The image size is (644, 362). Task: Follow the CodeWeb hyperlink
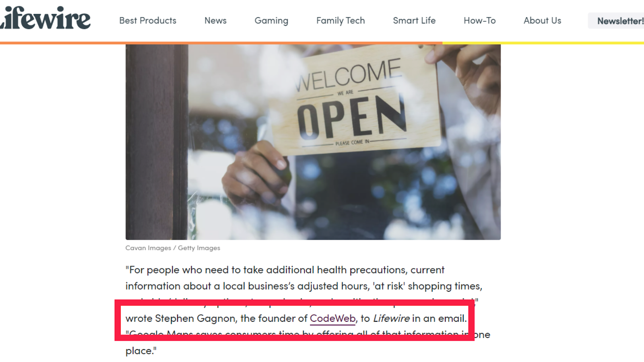332,319
